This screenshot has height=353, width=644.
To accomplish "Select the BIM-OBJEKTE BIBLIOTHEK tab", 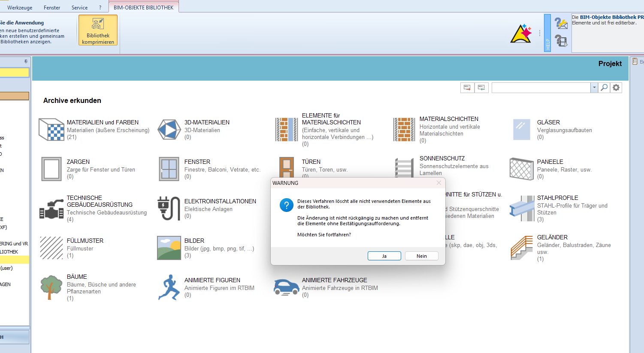I will click(143, 7).
